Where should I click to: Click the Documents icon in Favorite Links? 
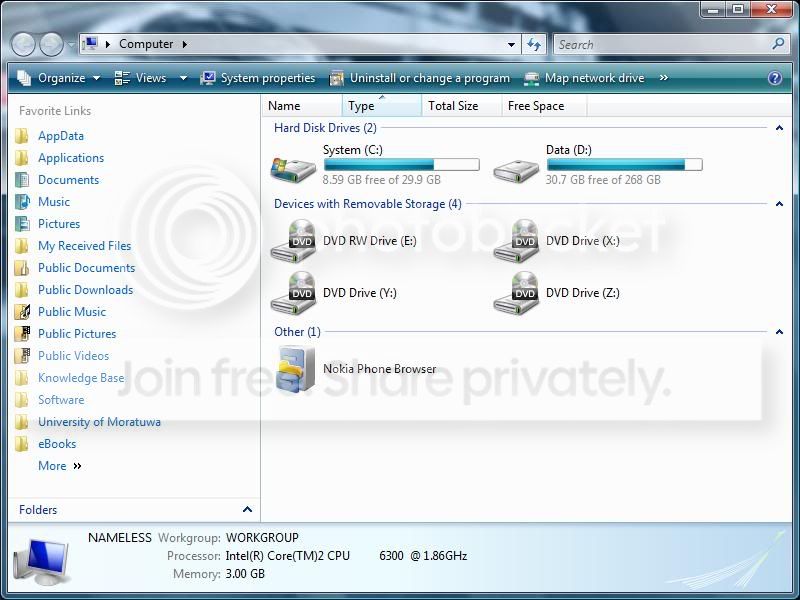tap(21, 180)
